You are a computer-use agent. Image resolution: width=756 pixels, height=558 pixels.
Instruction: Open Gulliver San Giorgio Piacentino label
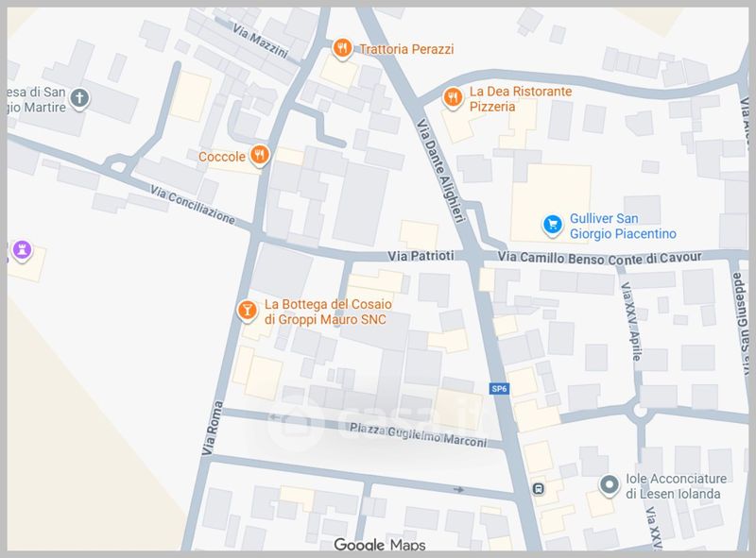[x=623, y=226]
